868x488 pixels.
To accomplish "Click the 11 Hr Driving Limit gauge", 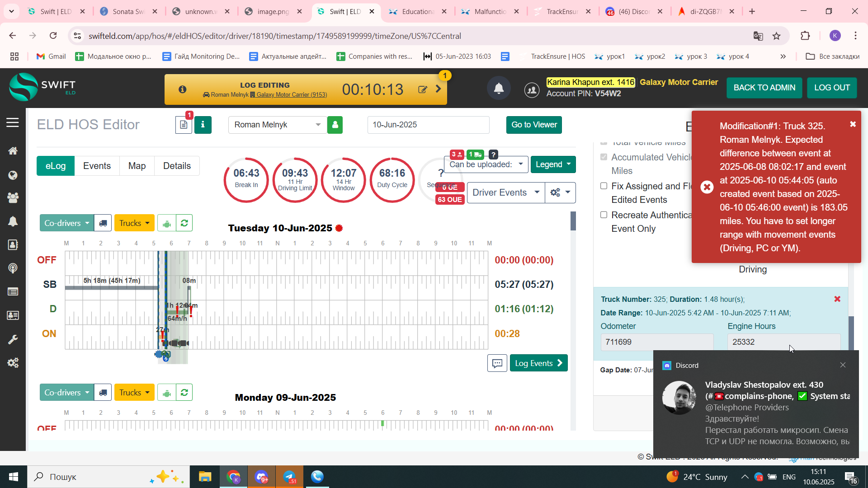I will (x=295, y=180).
